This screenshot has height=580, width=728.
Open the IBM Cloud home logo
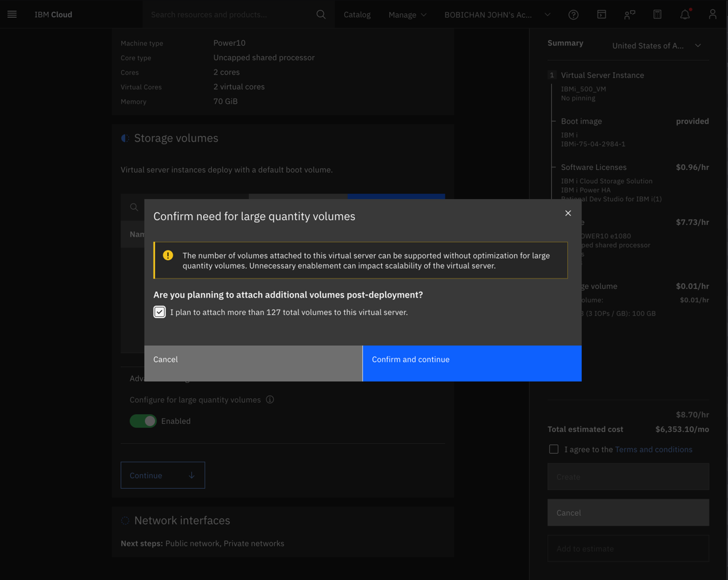point(53,14)
